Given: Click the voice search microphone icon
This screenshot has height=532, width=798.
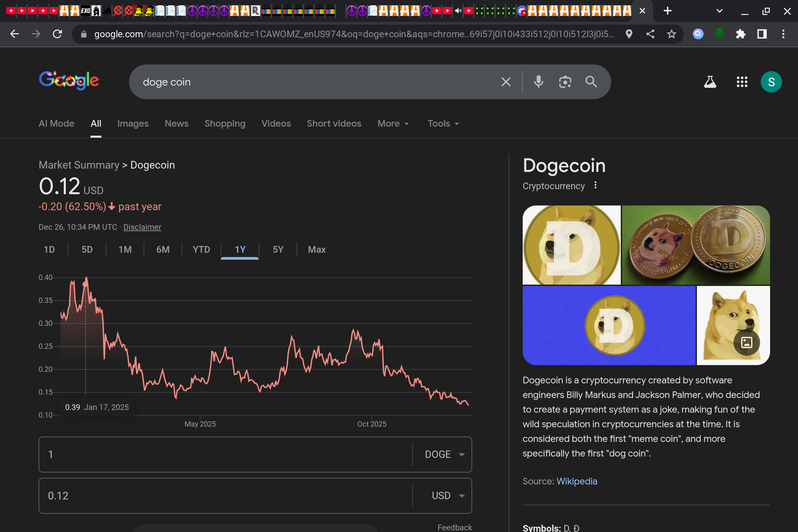Looking at the screenshot, I should click(x=538, y=82).
